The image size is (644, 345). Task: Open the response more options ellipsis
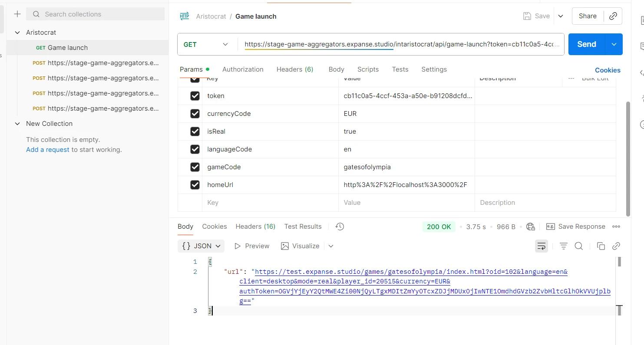point(616,227)
